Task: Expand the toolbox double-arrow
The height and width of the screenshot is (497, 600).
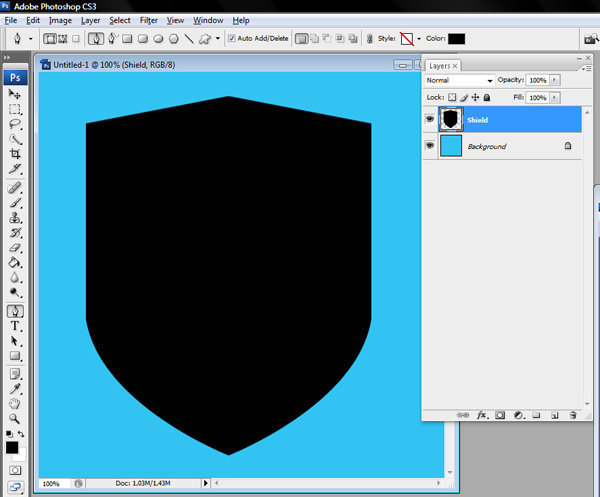Action: point(7,57)
